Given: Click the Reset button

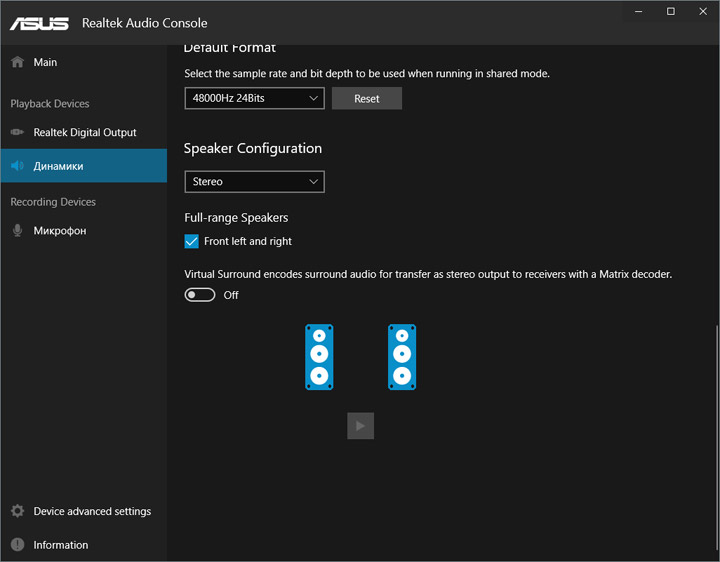Looking at the screenshot, I should pos(366,99).
